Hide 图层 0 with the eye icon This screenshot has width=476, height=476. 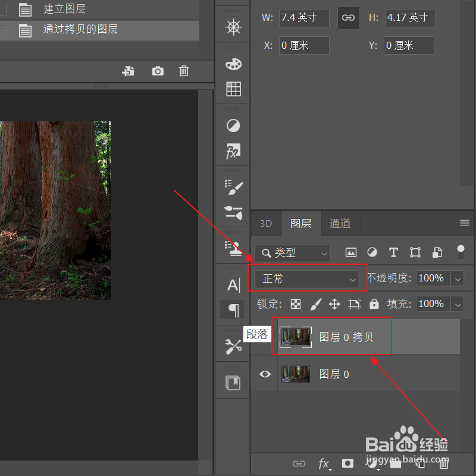[265, 374]
